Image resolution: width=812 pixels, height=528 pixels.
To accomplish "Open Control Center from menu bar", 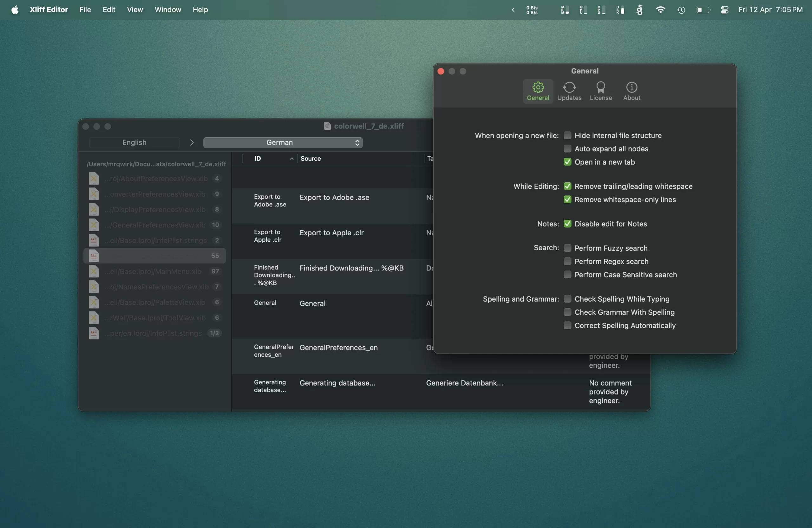I will click(725, 10).
